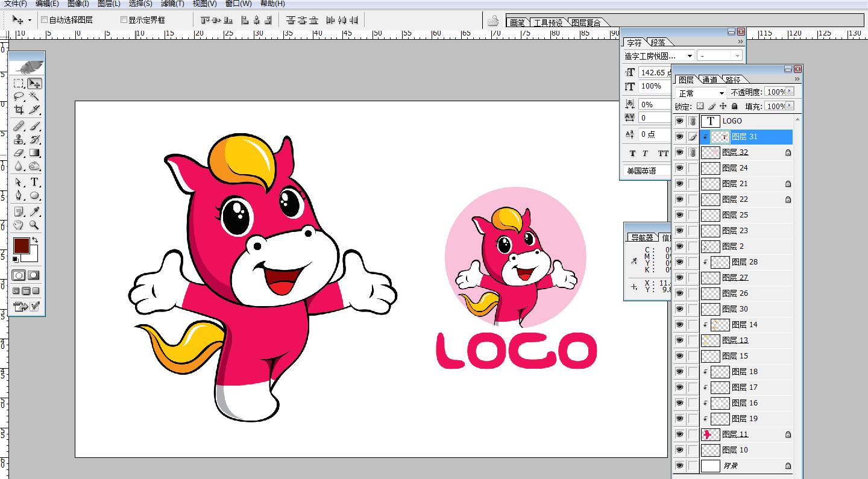This screenshot has width=868, height=479.
Task: Hide the LOGO text layer
Action: pyautogui.click(x=679, y=121)
